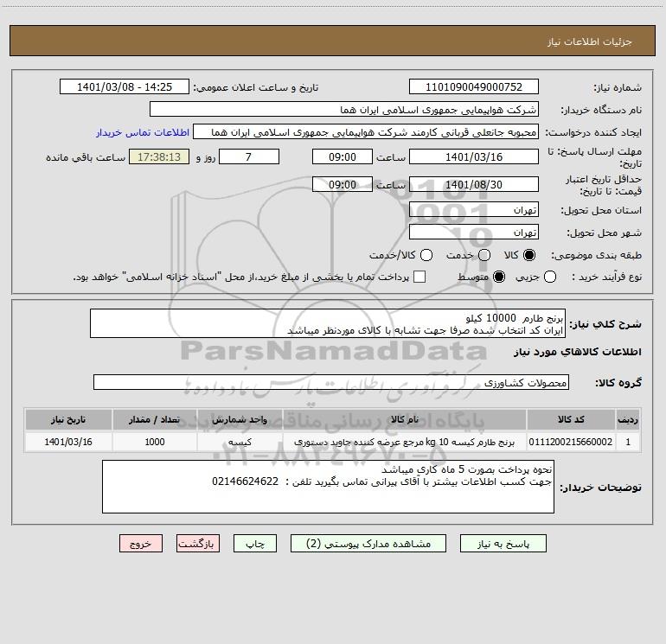Viewport: 666px width, 644px height.
Task: Click the delivery city field تهران
Action: [x=474, y=233]
